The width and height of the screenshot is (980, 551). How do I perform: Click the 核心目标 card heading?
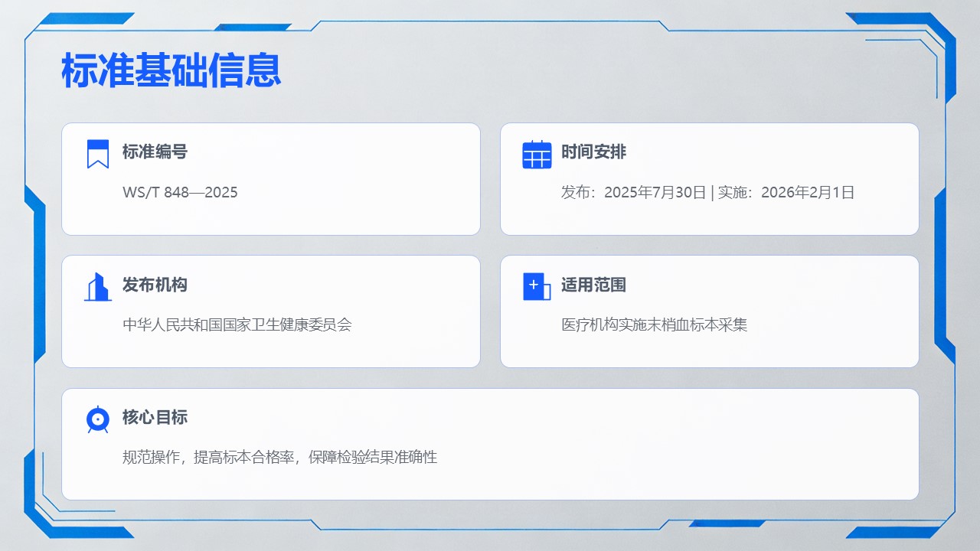pyautogui.click(x=155, y=417)
